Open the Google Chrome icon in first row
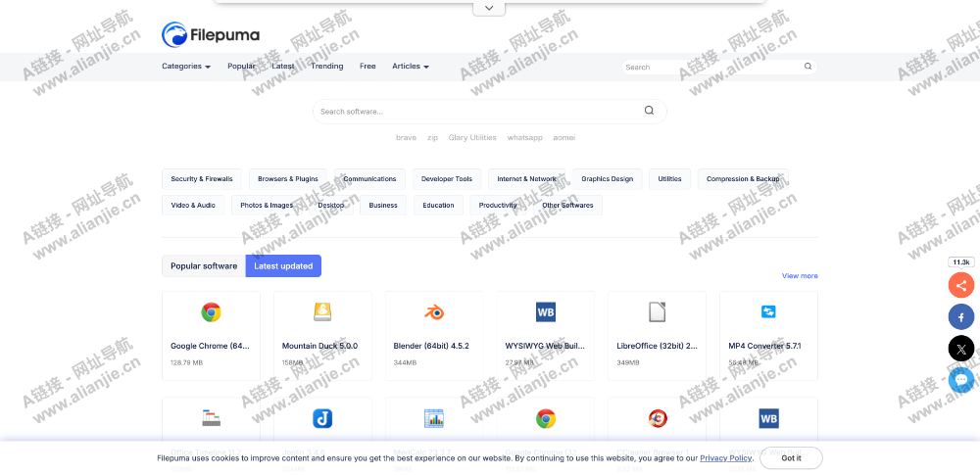Viewport: 980px width, 475px height. coord(211,312)
